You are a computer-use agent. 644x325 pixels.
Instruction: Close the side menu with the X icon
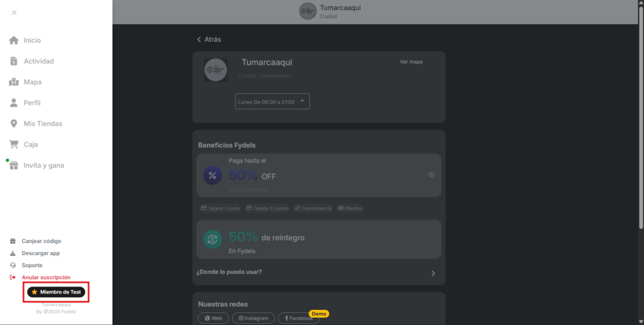[14, 13]
